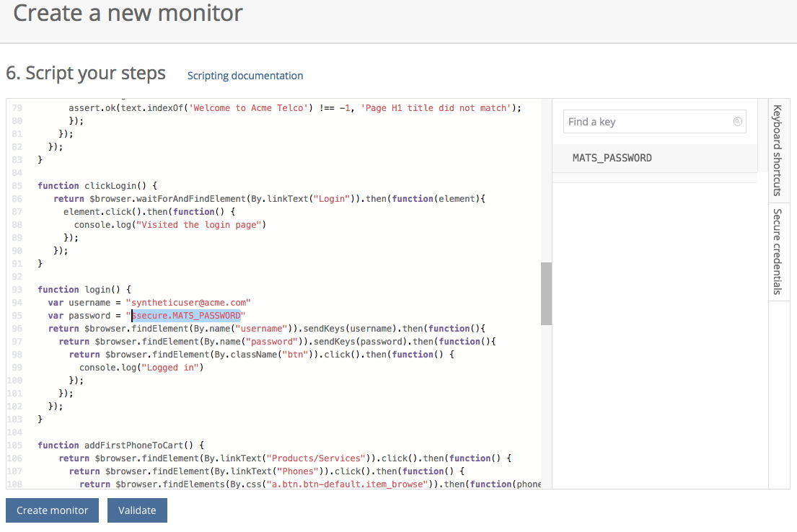Click the "Products/Services" string on line 106
Viewport: 797px width, 532px height.
tap(316, 458)
